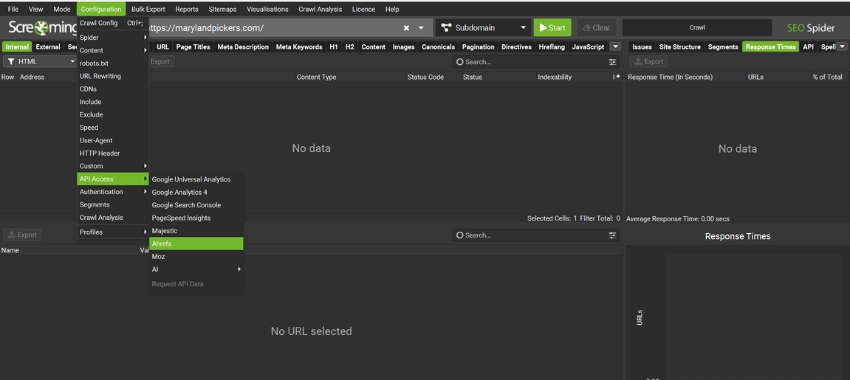This screenshot has height=380, width=850.
Task: Click the right panel Export button
Action: point(649,62)
